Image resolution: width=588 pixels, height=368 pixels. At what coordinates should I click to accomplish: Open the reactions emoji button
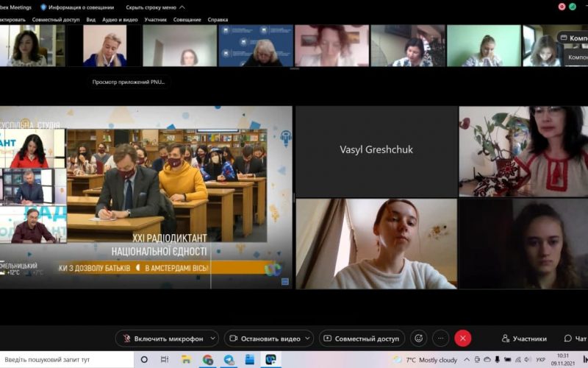[419, 339]
